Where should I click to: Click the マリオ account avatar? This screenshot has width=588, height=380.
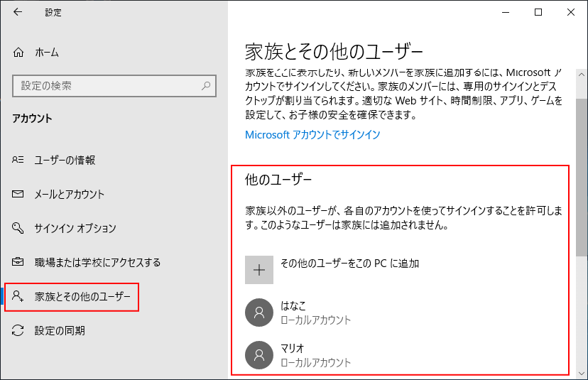(x=259, y=354)
